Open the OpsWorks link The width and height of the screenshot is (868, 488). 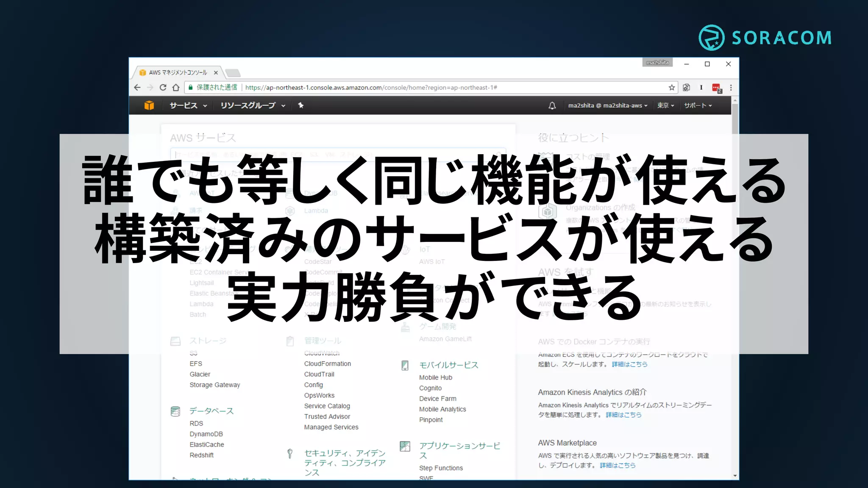pyautogui.click(x=319, y=396)
